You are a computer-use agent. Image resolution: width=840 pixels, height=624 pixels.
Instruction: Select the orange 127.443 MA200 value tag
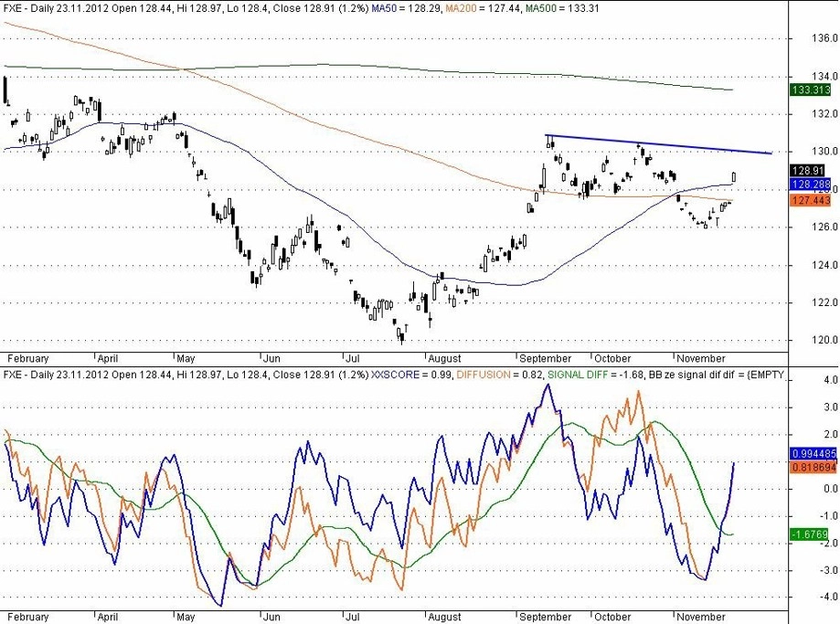point(811,200)
